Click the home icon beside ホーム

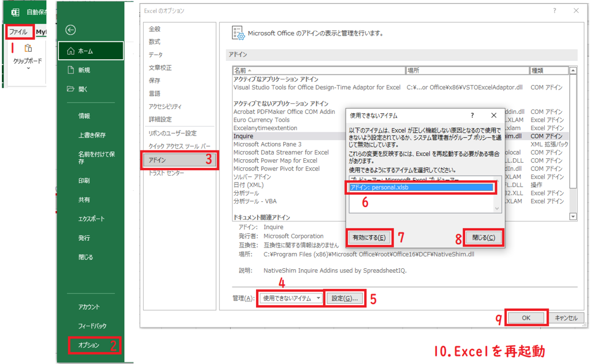pyautogui.click(x=71, y=51)
